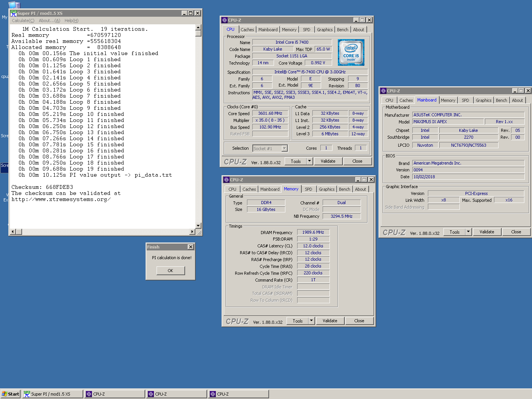Click the Loop 19 finished line
This screenshot has width=532, height=399.
tap(71, 169)
